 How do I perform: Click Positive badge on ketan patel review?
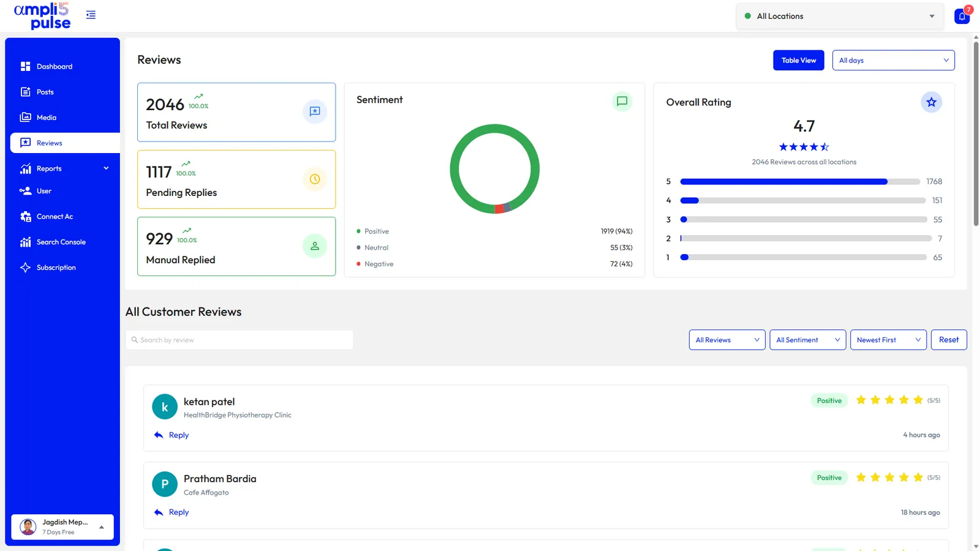click(829, 400)
